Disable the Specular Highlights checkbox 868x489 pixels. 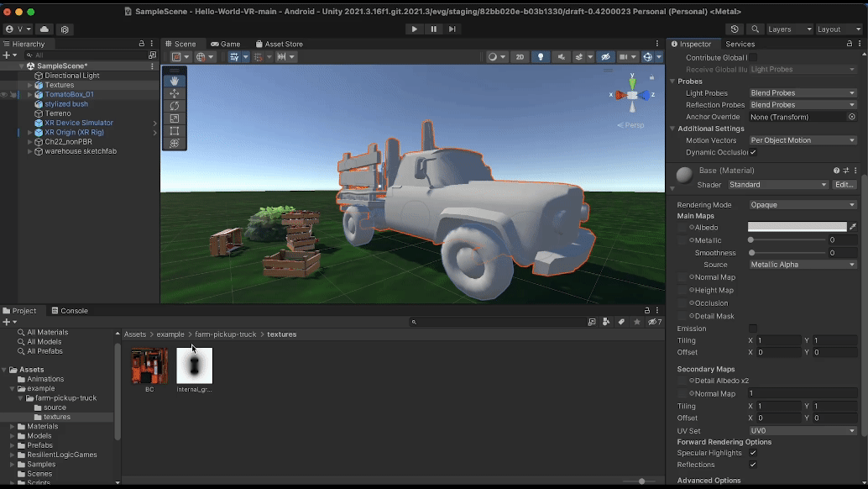[753, 453]
